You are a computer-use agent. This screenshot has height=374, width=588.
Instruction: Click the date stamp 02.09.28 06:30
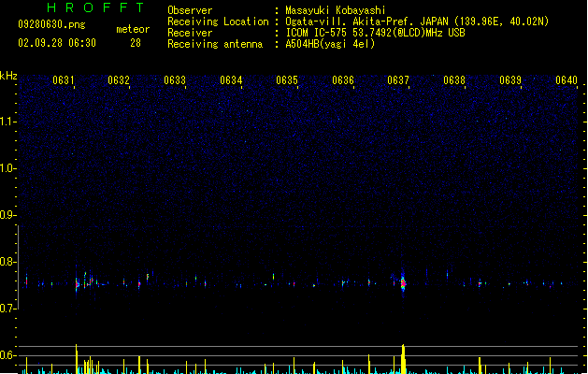(57, 43)
